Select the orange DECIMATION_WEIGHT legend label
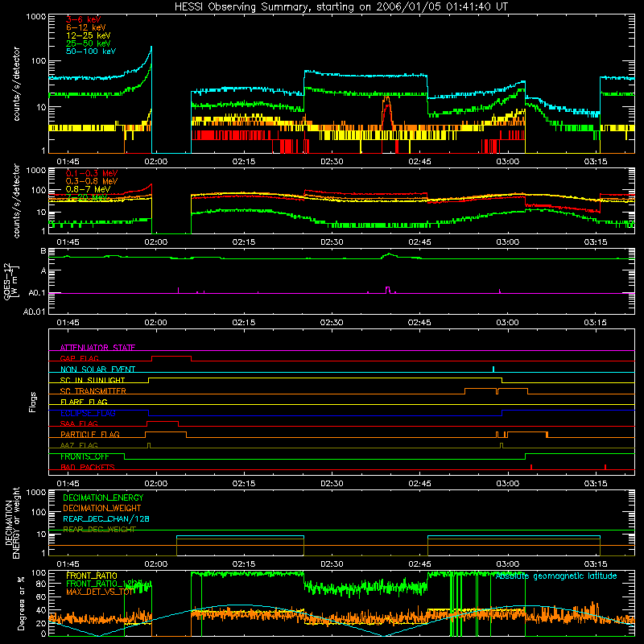Image resolution: width=644 pixels, height=644 pixels. (x=102, y=508)
